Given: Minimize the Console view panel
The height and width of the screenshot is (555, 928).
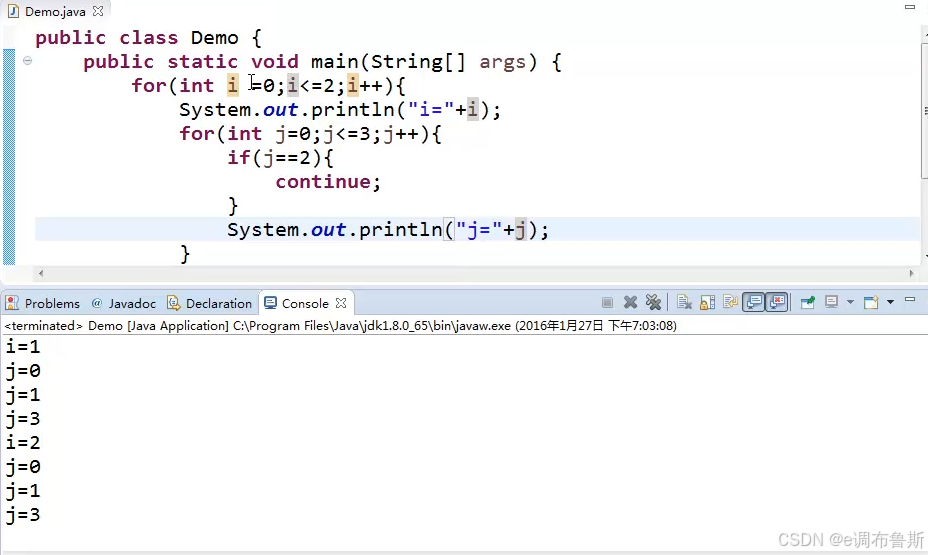Looking at the screenshot, I should (x=910, y=301).
